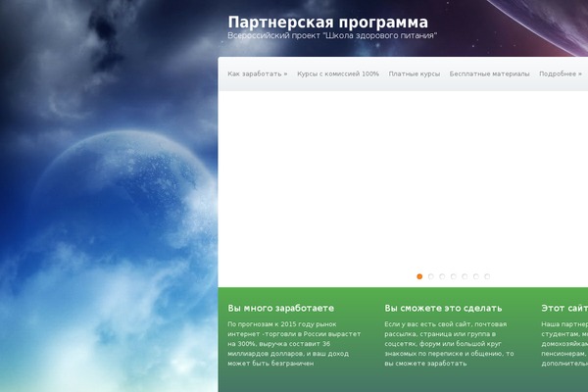Click paragraph starting "По прогнозам к 2015 году"
588x392 pixels.
click(x=294, y=344)
